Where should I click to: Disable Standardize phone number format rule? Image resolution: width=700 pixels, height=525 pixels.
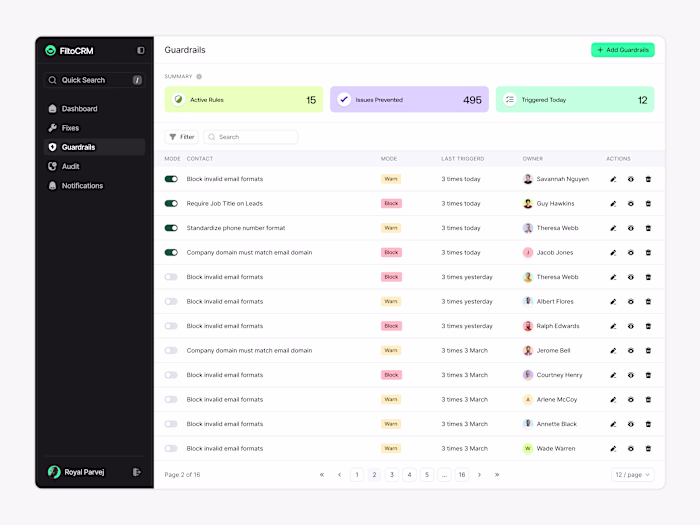tap(171, 228)
